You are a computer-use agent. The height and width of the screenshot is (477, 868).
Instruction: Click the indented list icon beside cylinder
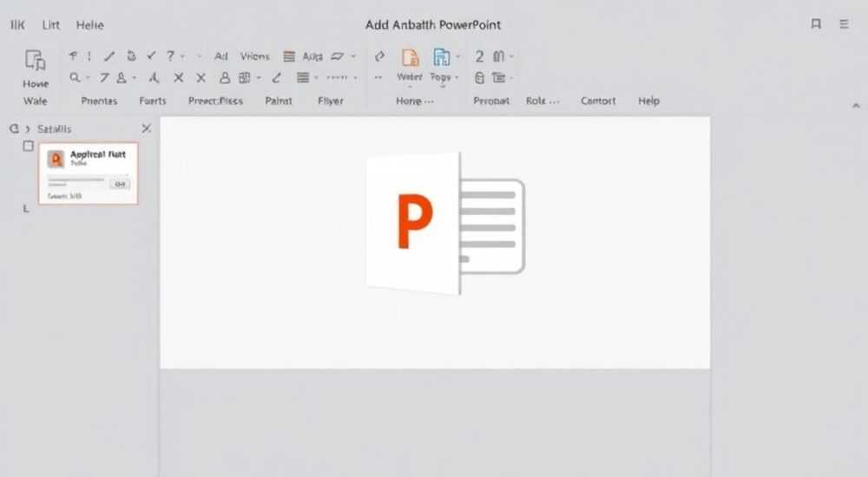coord(499,78)
